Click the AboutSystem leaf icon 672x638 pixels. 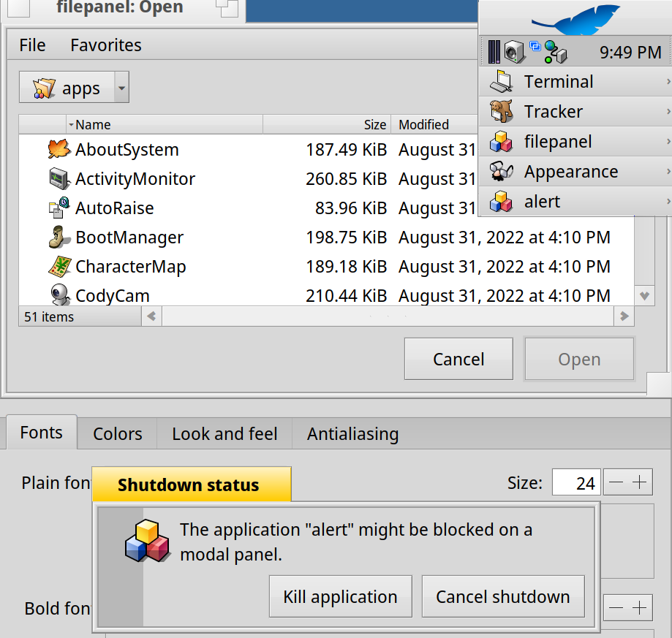point(58,149)
